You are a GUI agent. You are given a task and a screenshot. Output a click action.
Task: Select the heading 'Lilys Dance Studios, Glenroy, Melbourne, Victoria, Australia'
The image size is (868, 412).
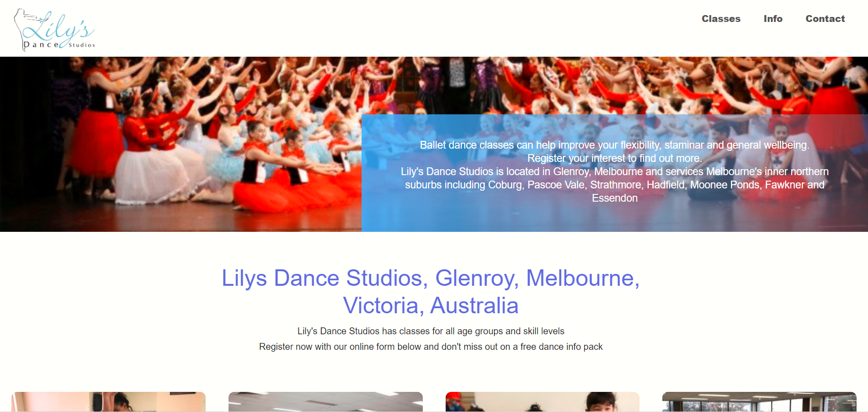[x=431, y=291]
